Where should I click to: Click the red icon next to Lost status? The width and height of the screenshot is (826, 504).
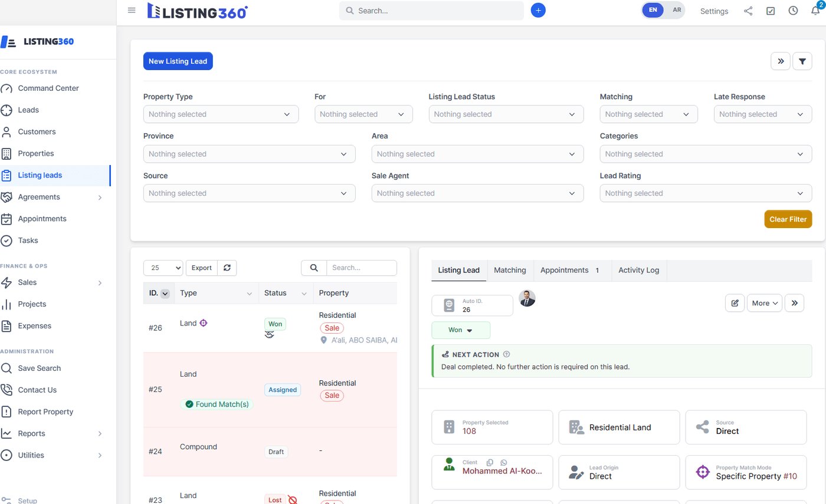[x=292, y=500]
